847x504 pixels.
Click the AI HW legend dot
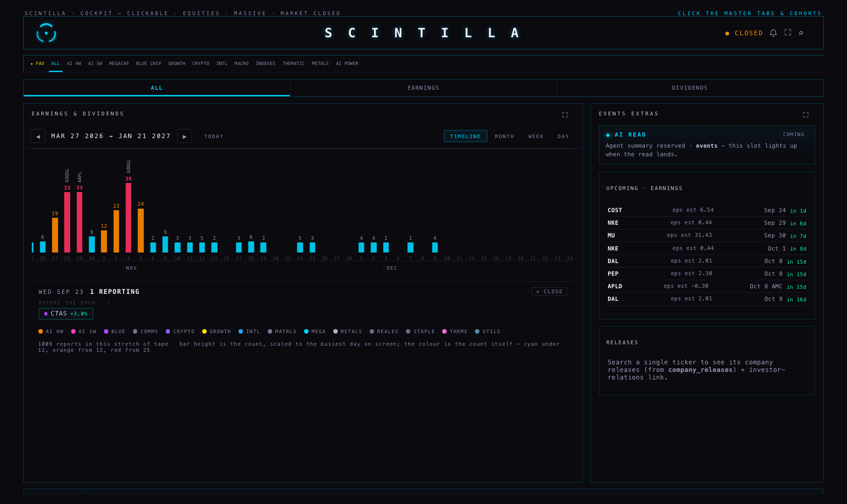pyautogui.click(x=40, y=332)
